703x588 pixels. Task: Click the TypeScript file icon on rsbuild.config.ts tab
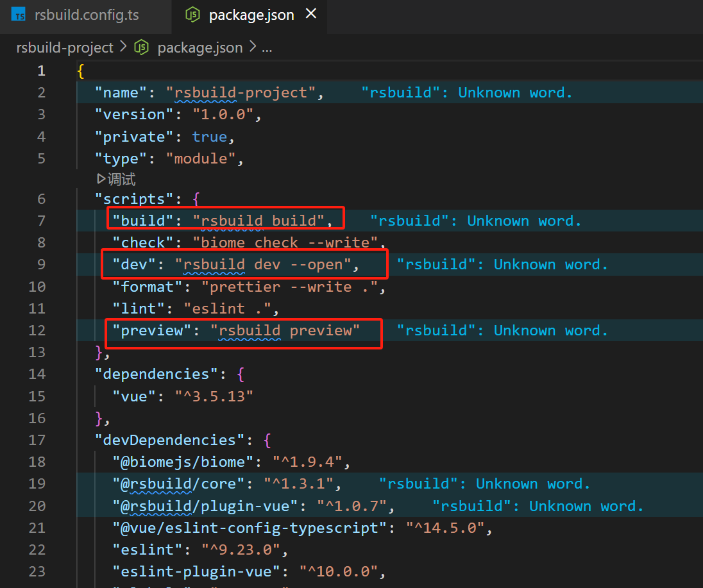[x=19, y=15]
